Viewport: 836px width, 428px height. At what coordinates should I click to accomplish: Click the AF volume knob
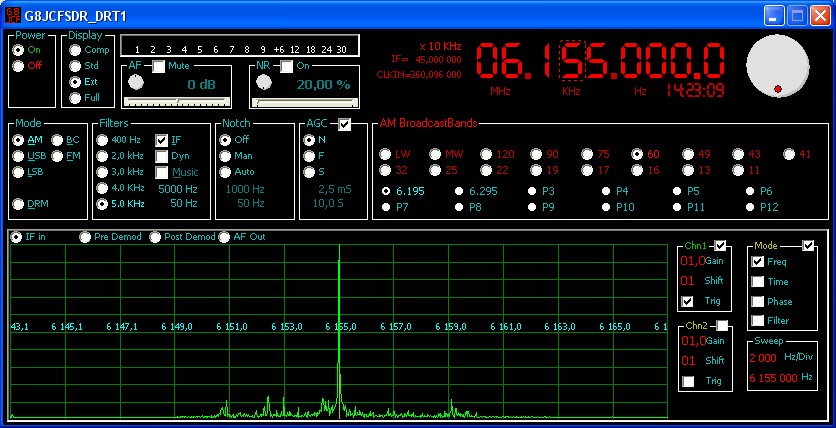136,84
